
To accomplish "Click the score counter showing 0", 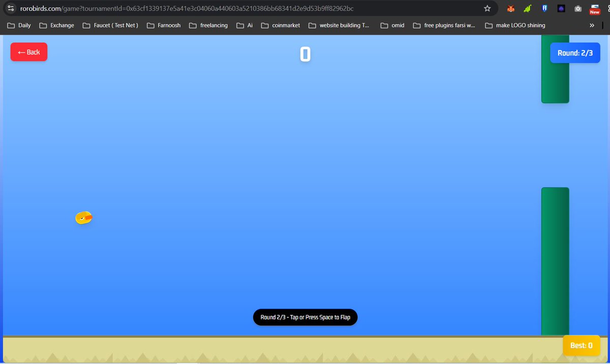I will [305, 54].
